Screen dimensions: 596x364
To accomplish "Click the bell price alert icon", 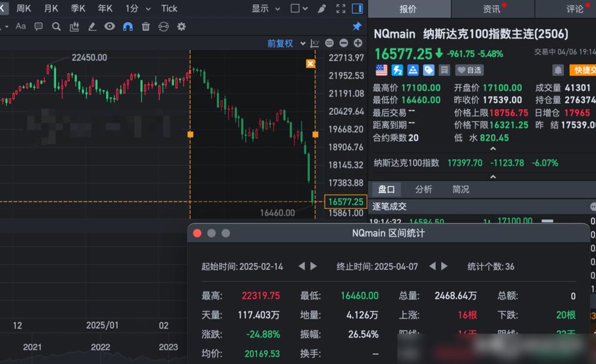I will (558, 70).
